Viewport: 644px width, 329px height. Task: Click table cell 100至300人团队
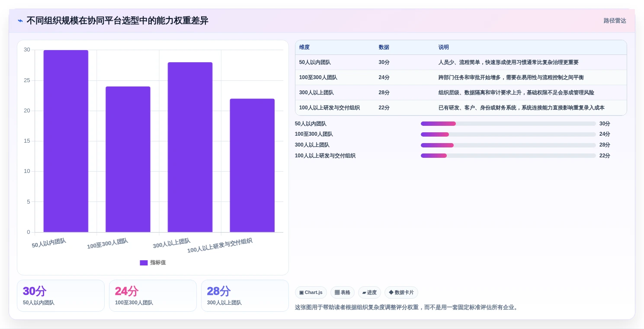[x=318, y=77]
